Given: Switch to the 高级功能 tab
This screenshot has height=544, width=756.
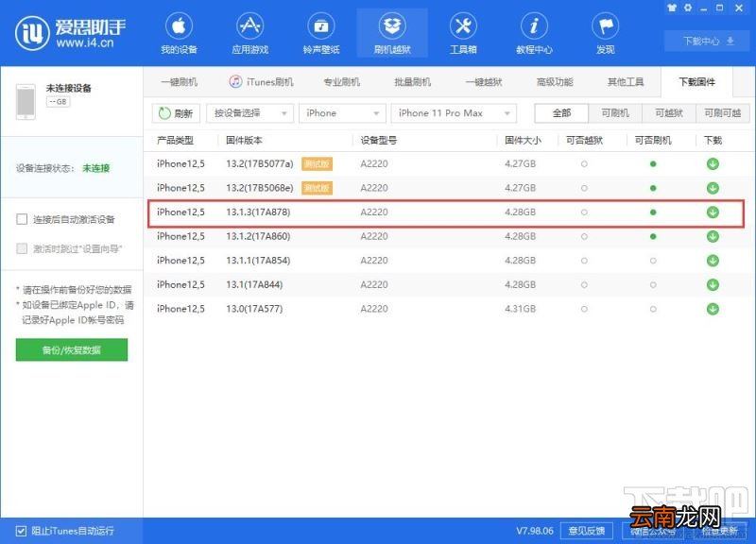Looking at the screenshot, I should coord(555,82).
